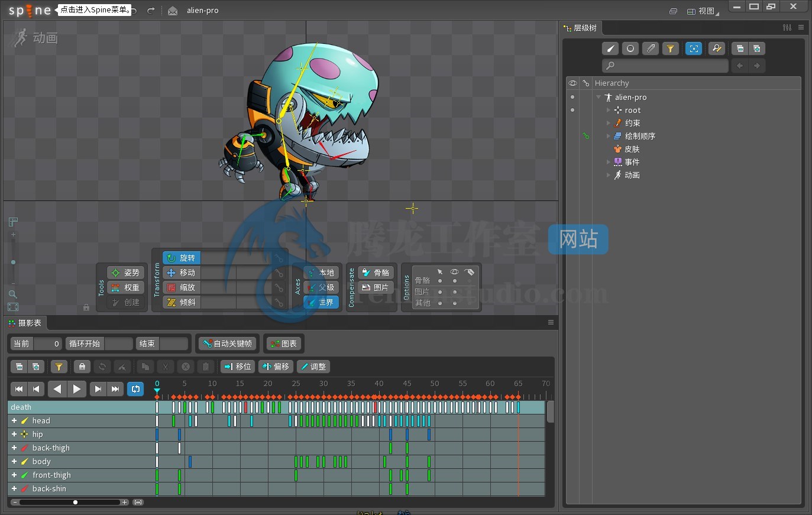Click the redo arrow in title bar
This screenshot has height=515, width=812.
pyautogui.click(x=151, y=11)
